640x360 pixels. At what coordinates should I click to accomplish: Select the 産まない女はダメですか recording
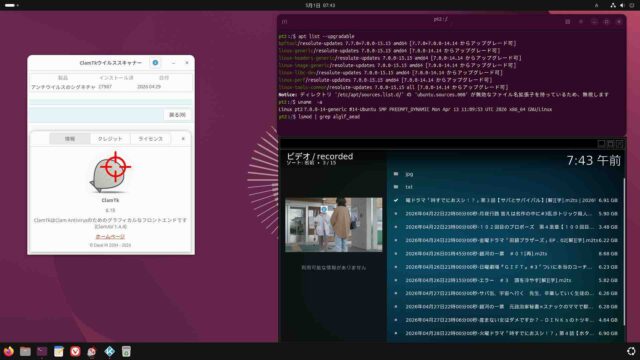[x=506, y=320]
